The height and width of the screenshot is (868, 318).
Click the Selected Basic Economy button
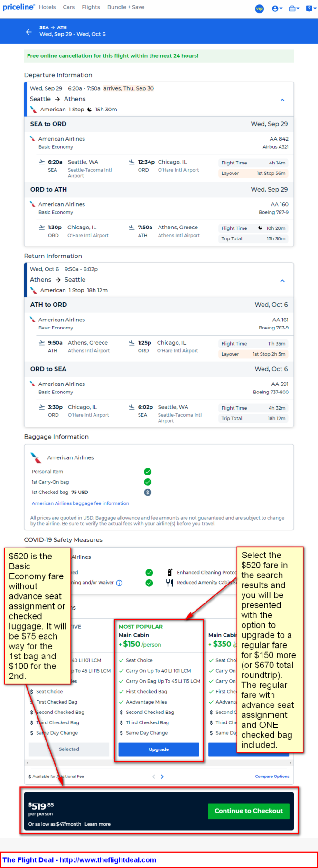pos(69,749)
